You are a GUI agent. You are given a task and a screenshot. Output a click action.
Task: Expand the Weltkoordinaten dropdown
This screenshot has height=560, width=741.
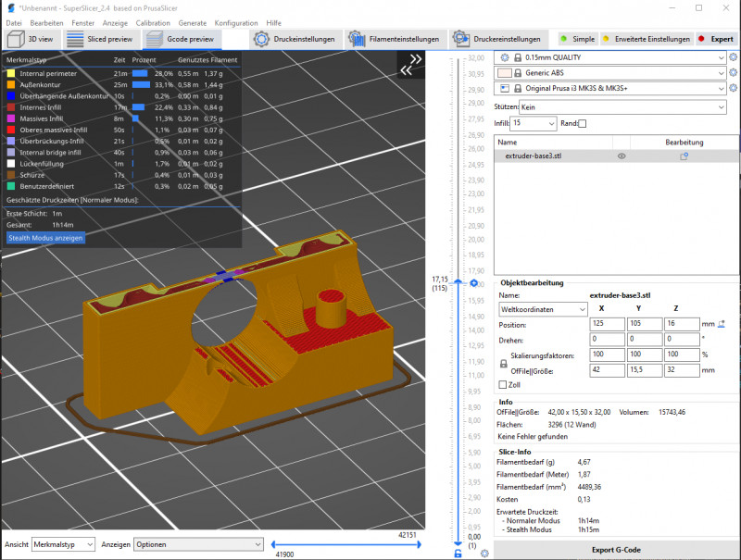click(x=542, y=308)
